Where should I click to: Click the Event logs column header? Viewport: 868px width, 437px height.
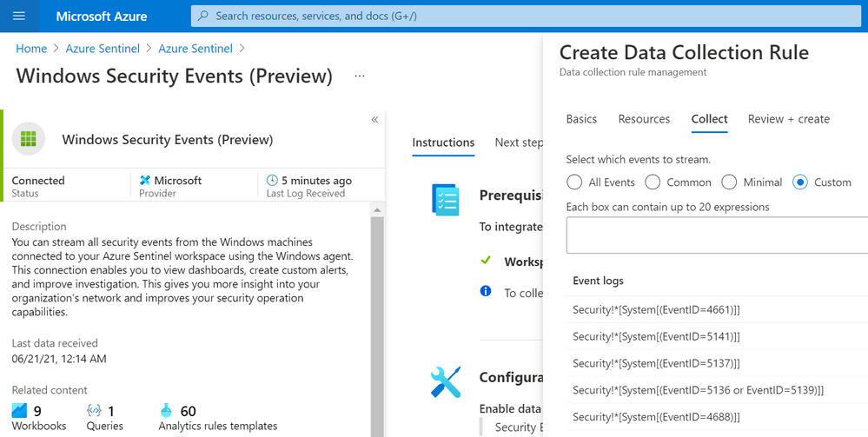click(x=598, y=281)
